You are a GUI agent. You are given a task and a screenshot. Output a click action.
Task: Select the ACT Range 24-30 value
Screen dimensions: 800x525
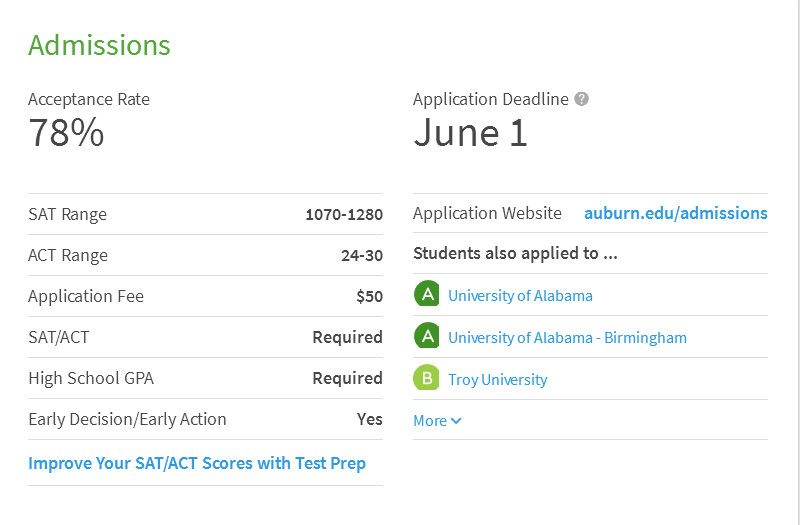362,255
